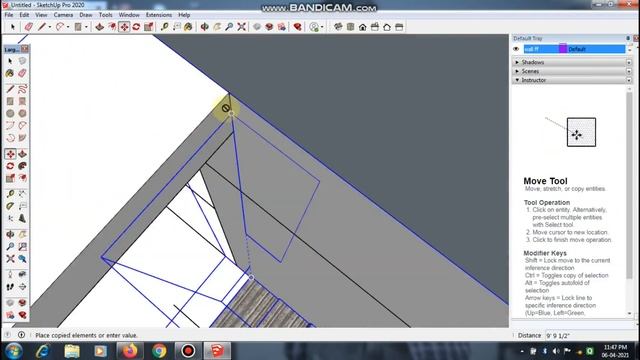Choose the Circle tool in Large Tool Set
640x360 pixels.
coord(10,113)
